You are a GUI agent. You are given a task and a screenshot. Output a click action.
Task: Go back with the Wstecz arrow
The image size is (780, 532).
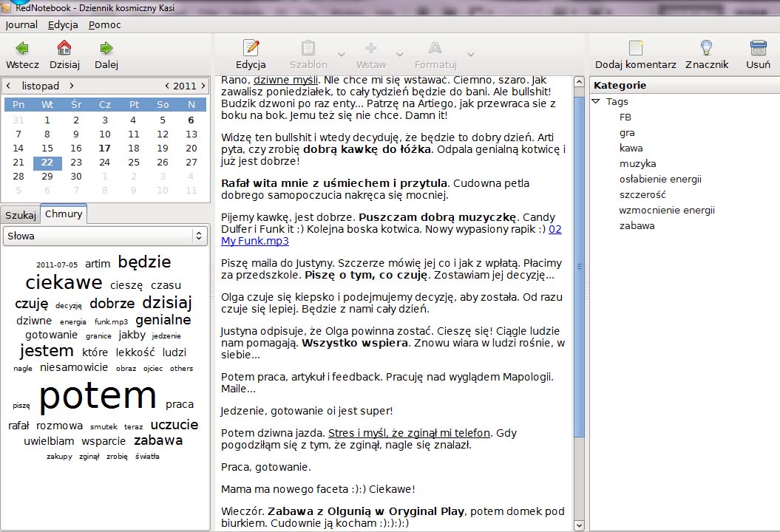[x=22, y=49]
